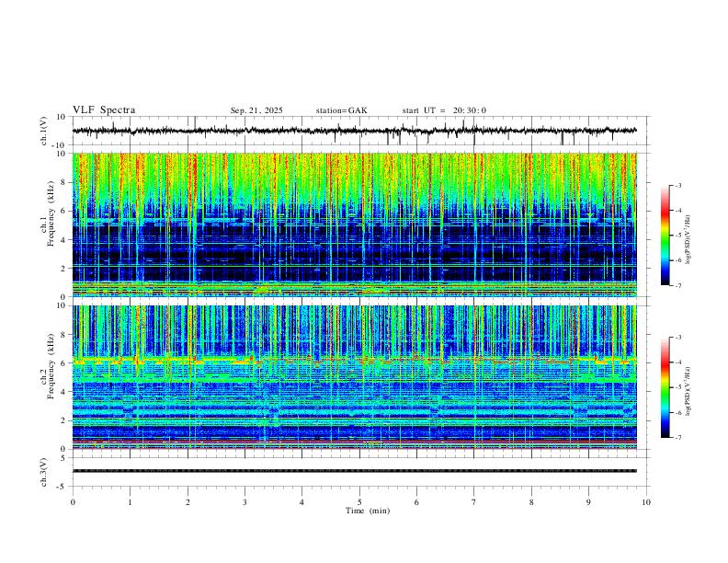The image size is (728, 563).
Task: Click time axis tick label "5"
Action: pyautogui.click(x=359, y=502)
